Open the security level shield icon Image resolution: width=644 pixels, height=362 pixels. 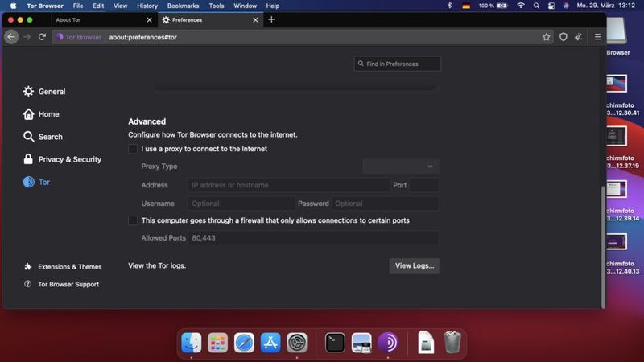pos(563,37)
